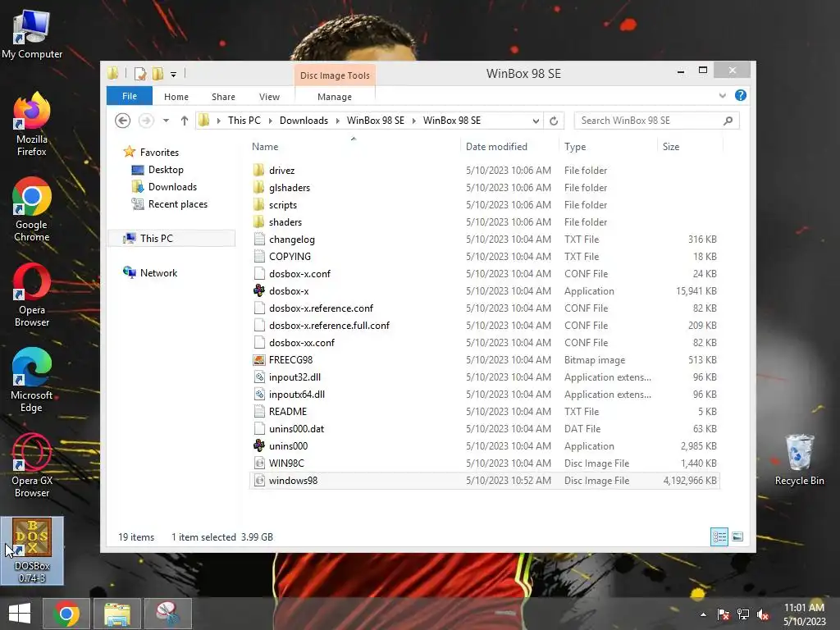The image size is (840, 630).
Task: Open the Customize Quick Access Toolbar dropdown
Action: coord(174,74)
